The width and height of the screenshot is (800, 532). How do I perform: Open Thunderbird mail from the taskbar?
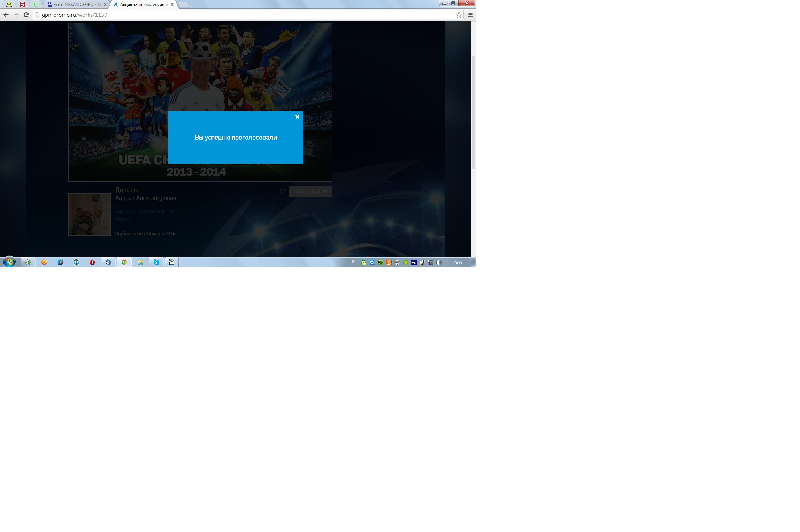108,262
